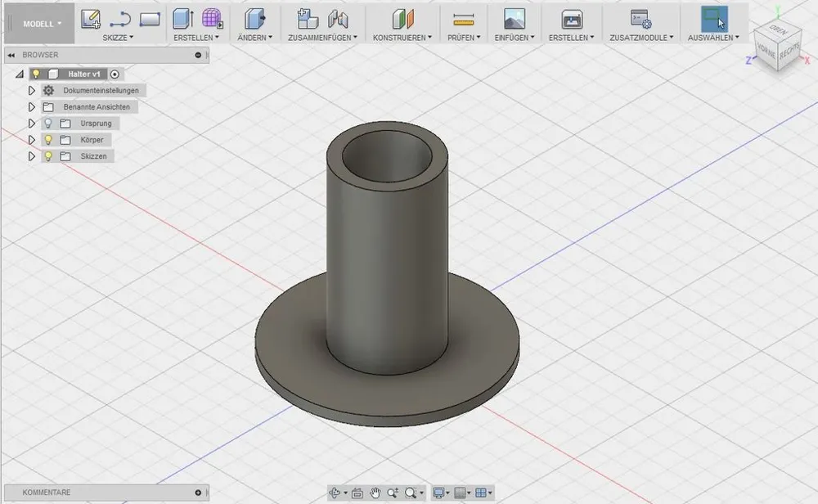Toggle visibility of the Körper folder
The image size is (818, 504).
coord(47,139)
